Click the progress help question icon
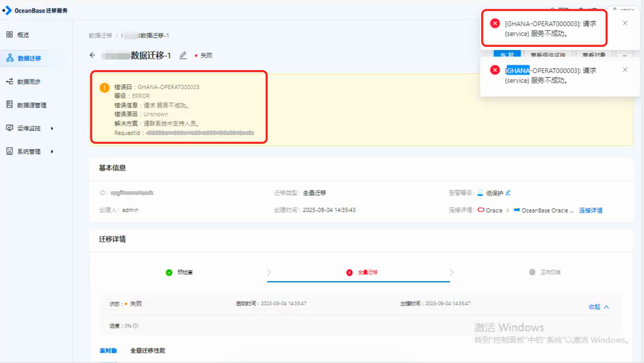The width and height of the screenshot is (644, 363). click(x=135, y=326)
